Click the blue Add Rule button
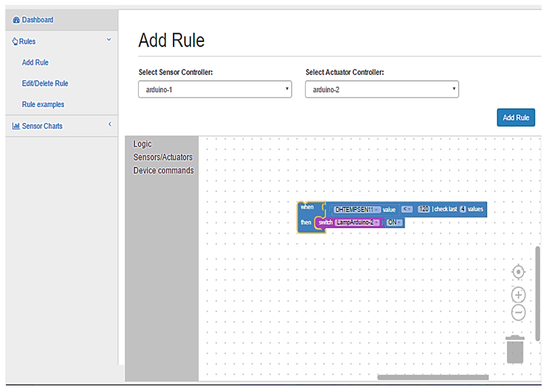Viewport: 547px width, 392px height. coord(516,117)
